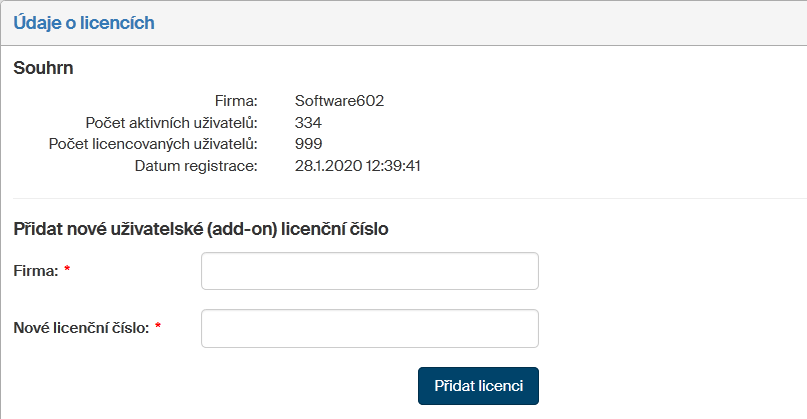Image resolution: width=807 pixels, height=419 pixels.
Task: Click the Datum registrace label
Action: [x=196, y=166]
